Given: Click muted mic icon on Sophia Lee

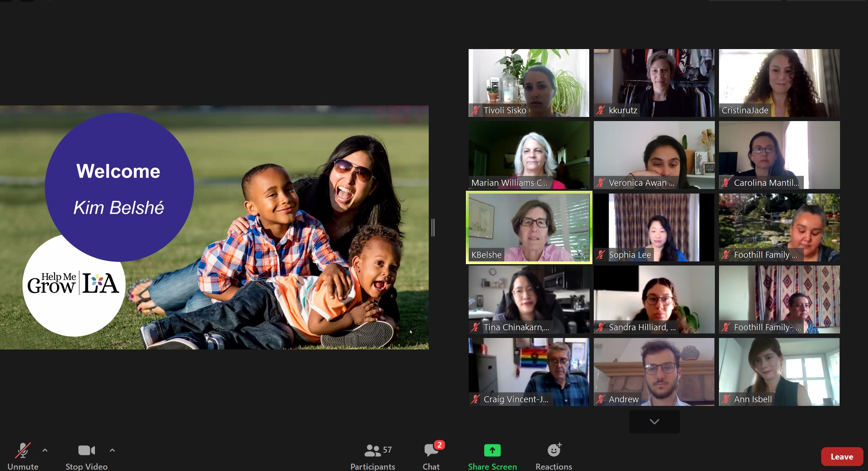Looking at the screenshot, I should 601,255.
